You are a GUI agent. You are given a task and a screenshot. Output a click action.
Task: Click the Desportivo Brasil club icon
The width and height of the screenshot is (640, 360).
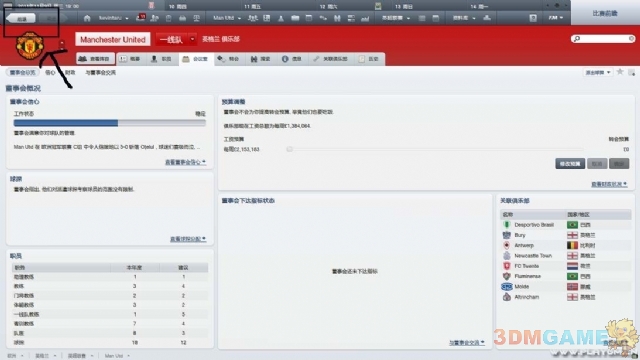(507, 225)
